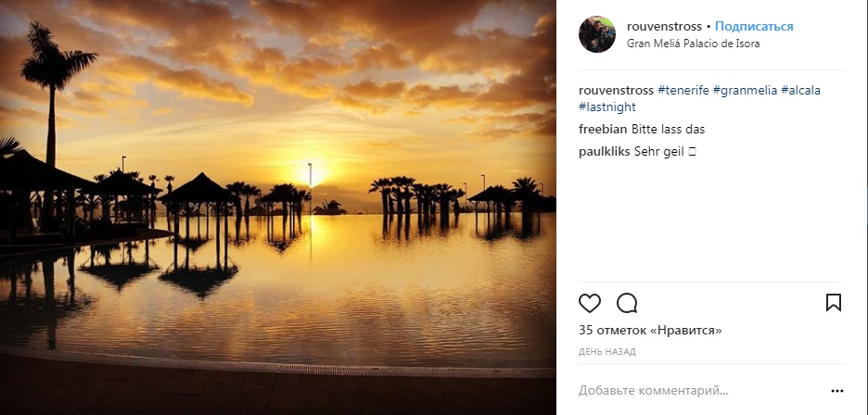Screen dimensions: 868x415
Task: Click the #lastnight hashtag
Action: tap(606, 107)
